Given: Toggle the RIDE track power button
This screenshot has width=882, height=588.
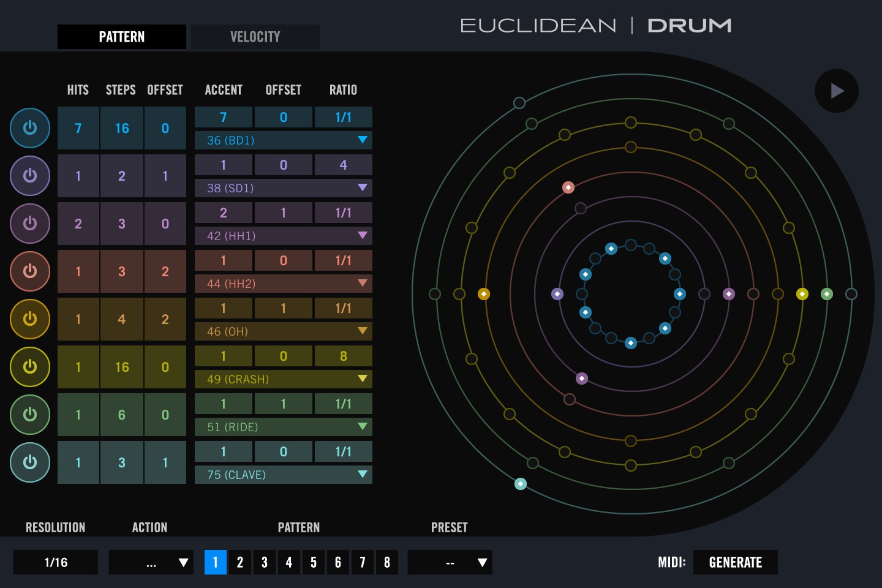Looking at the screenshot, I should [x=29, y=415].
